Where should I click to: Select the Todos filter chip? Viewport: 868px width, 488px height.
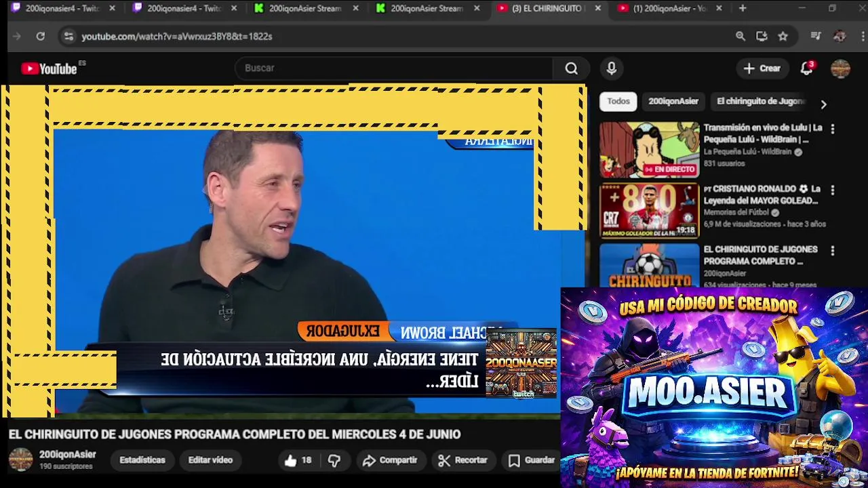618,102
